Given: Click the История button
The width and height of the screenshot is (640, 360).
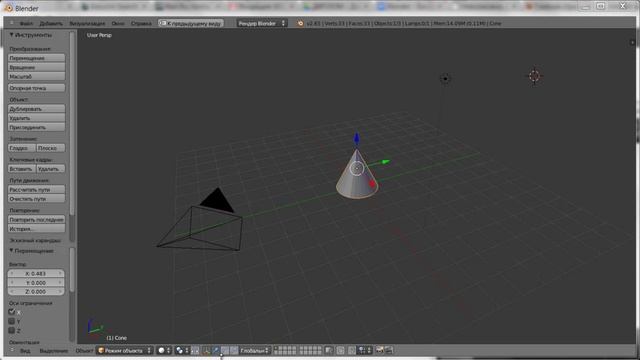Looking at the screenshot, I should tap(36, 229).
